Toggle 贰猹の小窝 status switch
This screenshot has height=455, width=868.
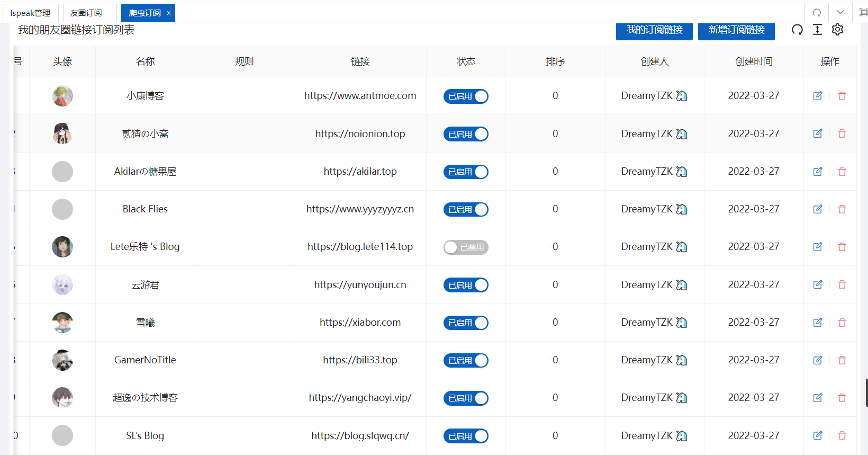pyautogui.click(x=466, y=134)
